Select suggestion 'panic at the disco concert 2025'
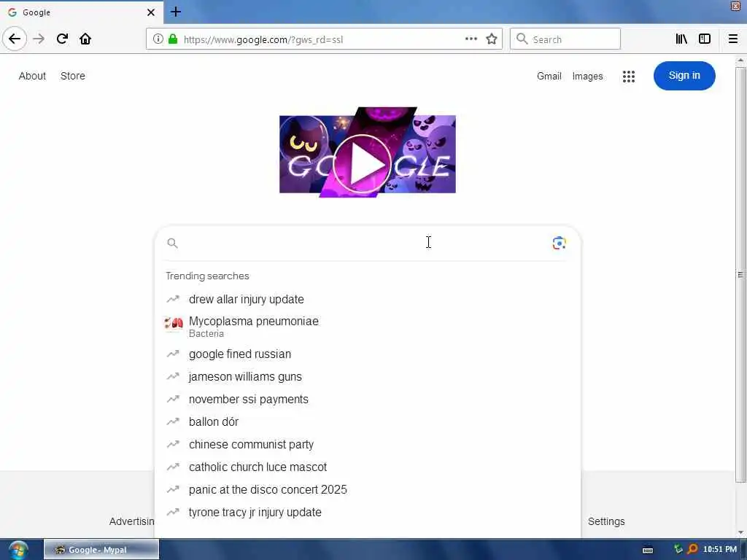This screenshot has height=560, width=747. tap(368, 490)
